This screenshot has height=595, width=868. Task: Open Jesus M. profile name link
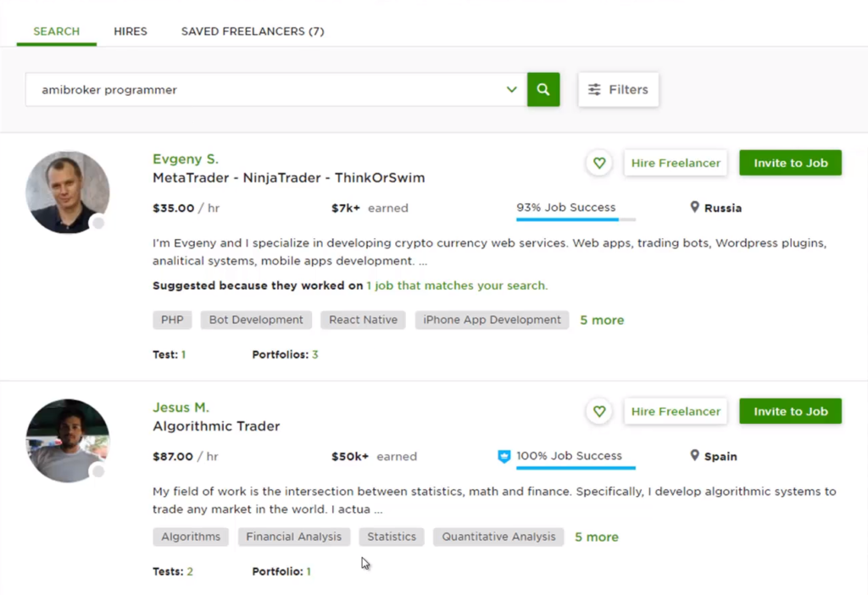click(181, 408)
